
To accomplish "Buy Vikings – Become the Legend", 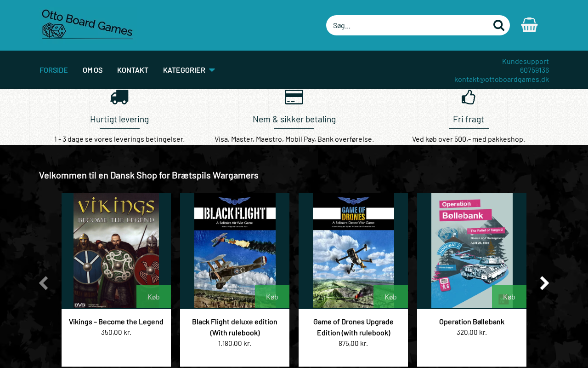I will pyautogui.click(x=153, y=297).
